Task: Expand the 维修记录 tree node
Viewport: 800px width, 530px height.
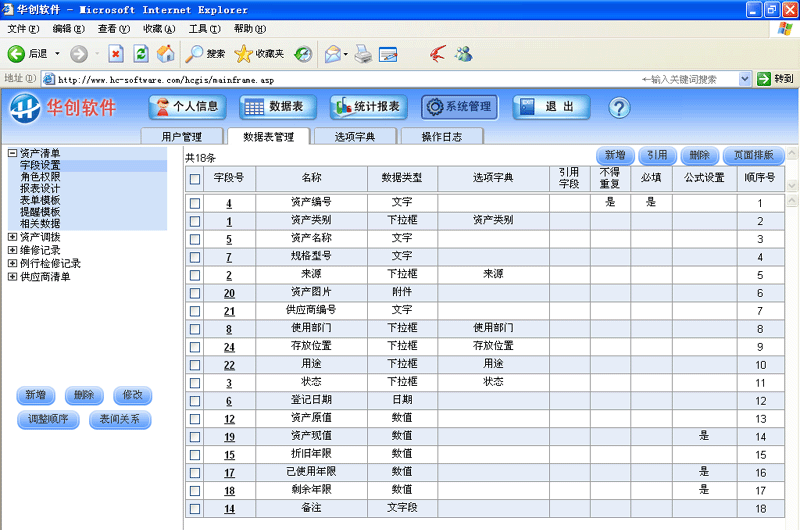Action: click(12, 250)
